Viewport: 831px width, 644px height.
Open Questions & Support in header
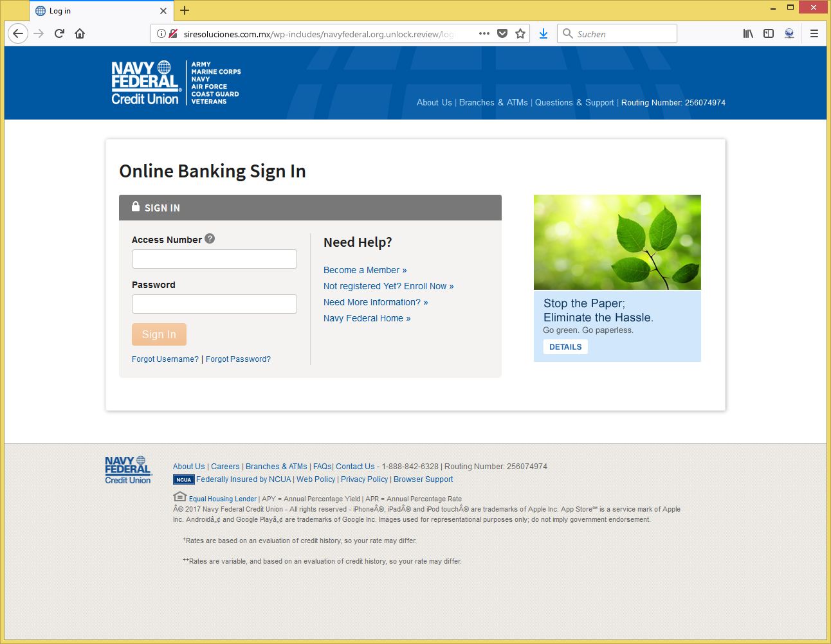(x=574, y=102)
